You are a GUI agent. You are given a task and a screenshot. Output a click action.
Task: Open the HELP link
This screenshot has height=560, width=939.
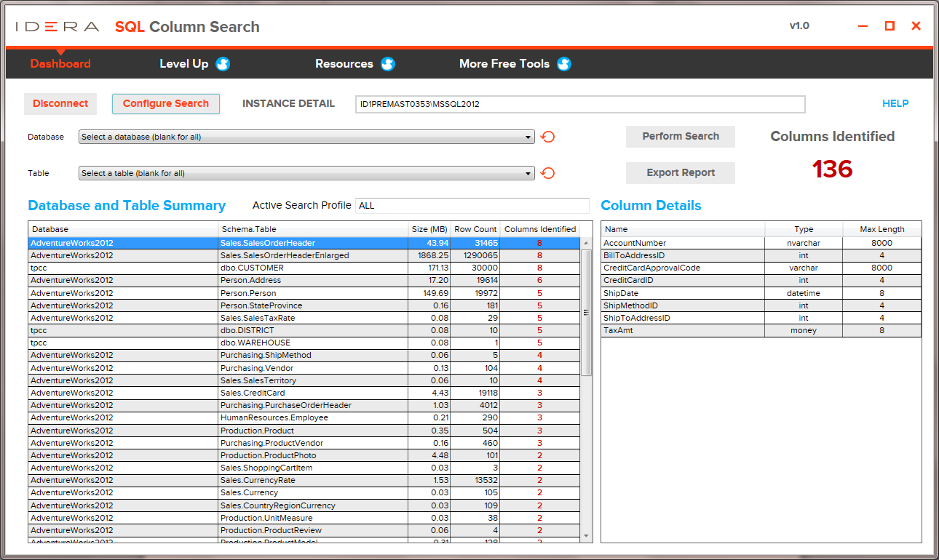click(895, 104)
